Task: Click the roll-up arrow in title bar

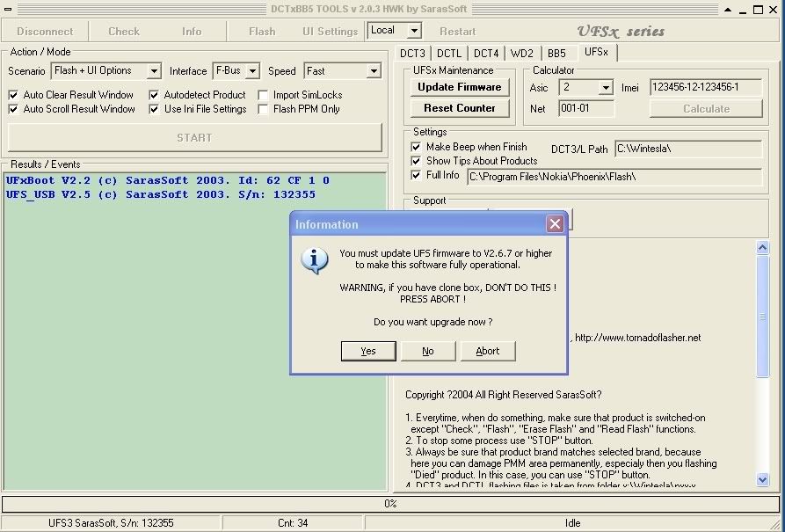Action: click(728, 10)
